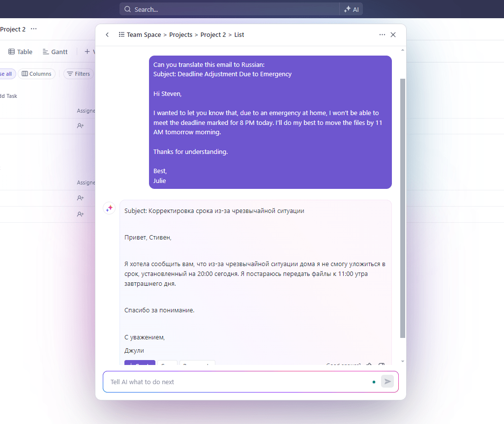Switch to the Gantt view tab
This screenshot has height=424, width=504.
[x=55, y=52]
